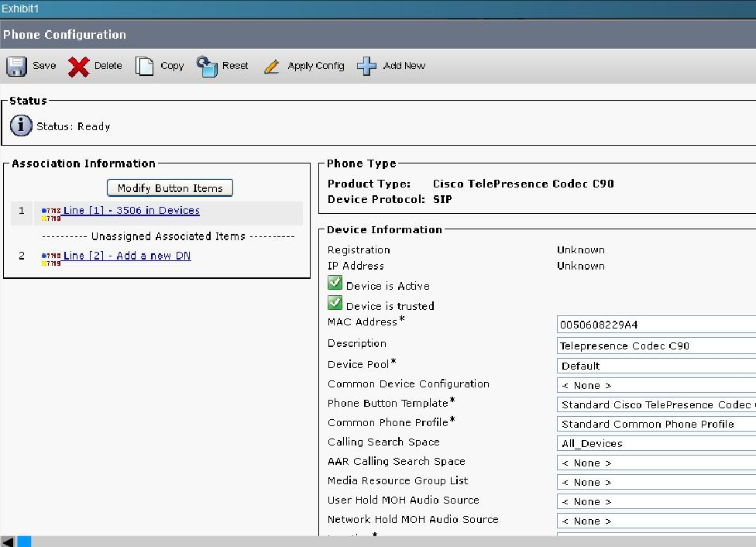Open the Device Pool dropdown
756x547 pixels.
pos(656,366)
